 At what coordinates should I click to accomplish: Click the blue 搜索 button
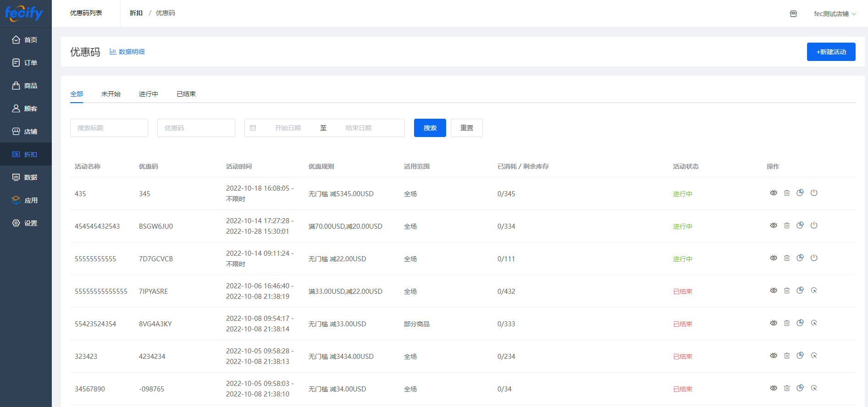click(430, 128)
